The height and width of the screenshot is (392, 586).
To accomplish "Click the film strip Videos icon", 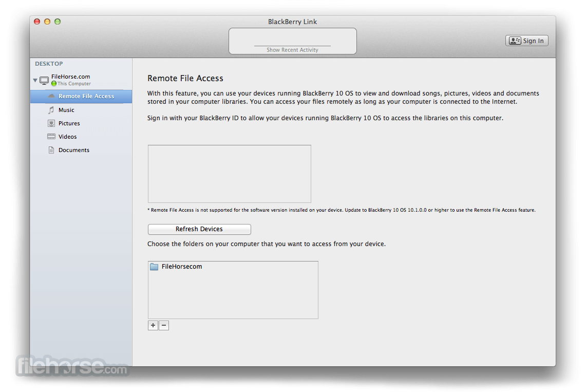I will point(51,136).
